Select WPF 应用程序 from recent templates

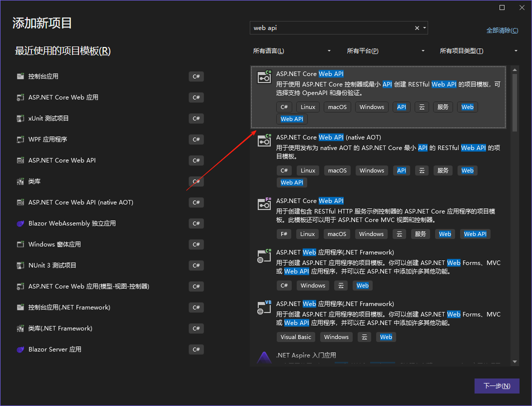(x=110, y=139)
